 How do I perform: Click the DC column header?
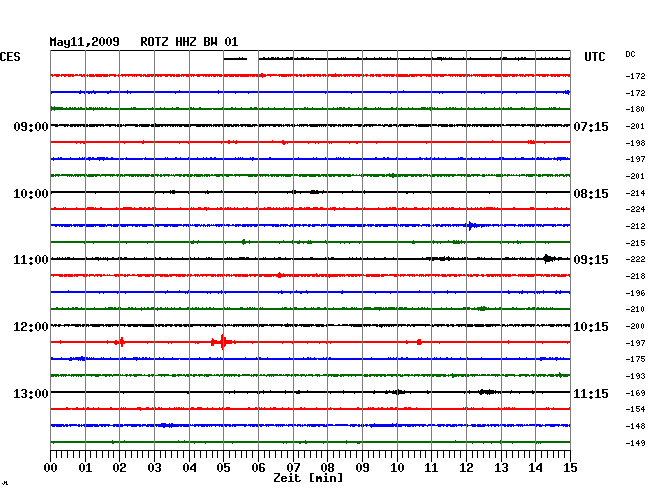point(630,54)
